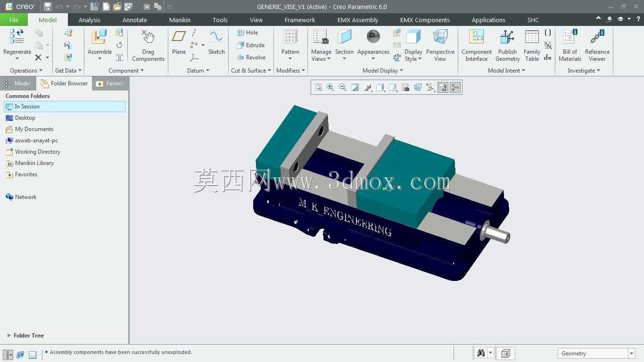This screenshot has width=644, height=362.
Task: Open the Manikin ribbon tab
Action: pos(180,20)
